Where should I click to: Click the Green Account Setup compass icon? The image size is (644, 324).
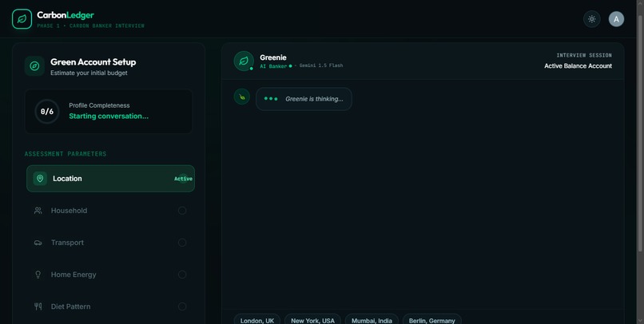(x=34, y=66)
